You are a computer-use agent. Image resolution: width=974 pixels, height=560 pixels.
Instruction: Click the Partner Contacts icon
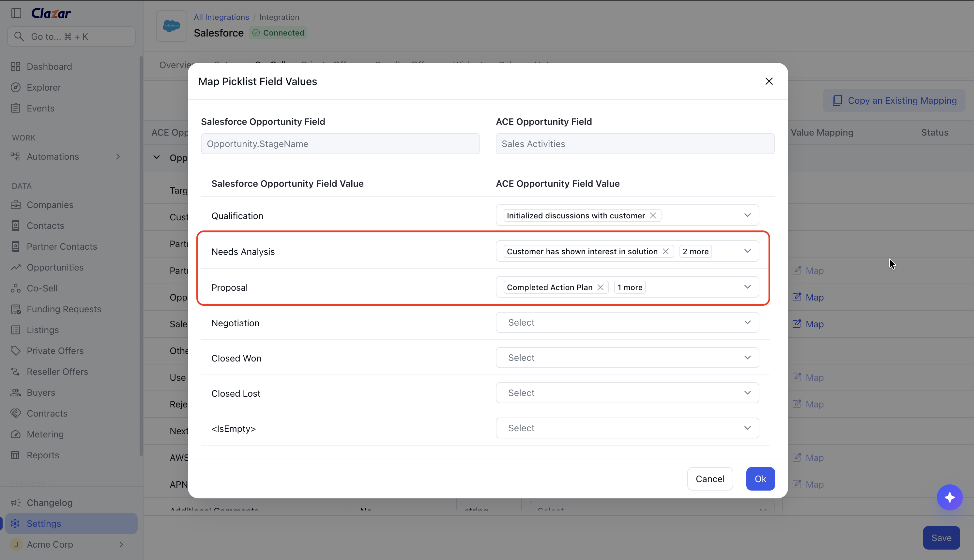(16, 246)
